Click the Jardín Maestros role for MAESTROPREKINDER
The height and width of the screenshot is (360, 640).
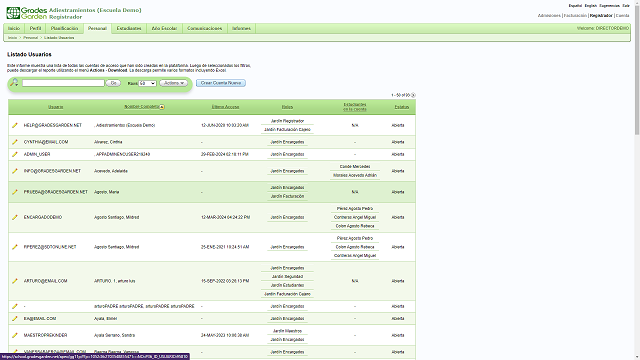(287, 331)
